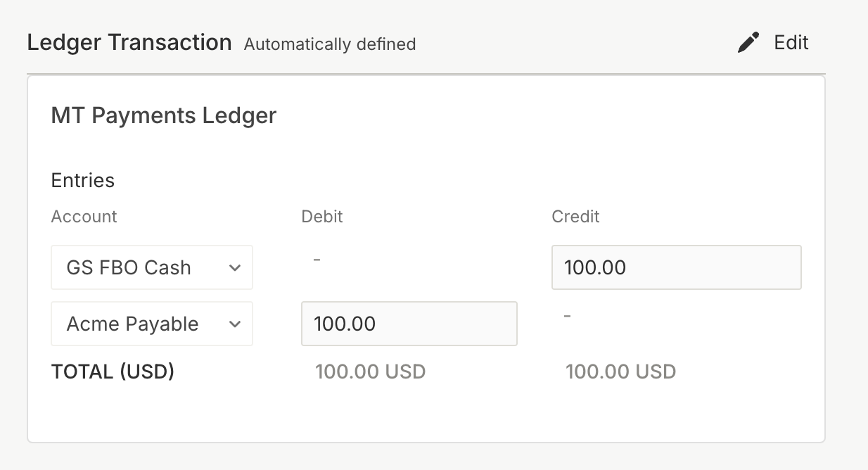Screen dimensions: 868x470
Task: Open the Acme Payable account dropdown
Action: click(x=151, y=324)
